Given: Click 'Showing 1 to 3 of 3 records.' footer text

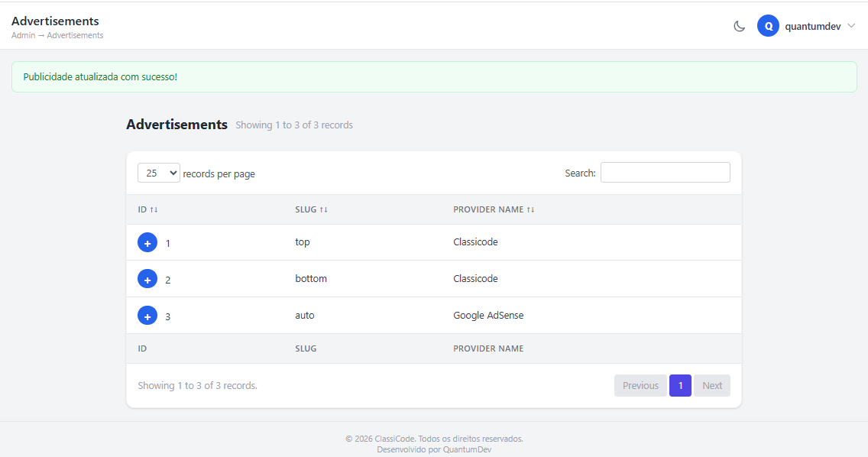Looking at the screenshot, I should tap(198, 385).
